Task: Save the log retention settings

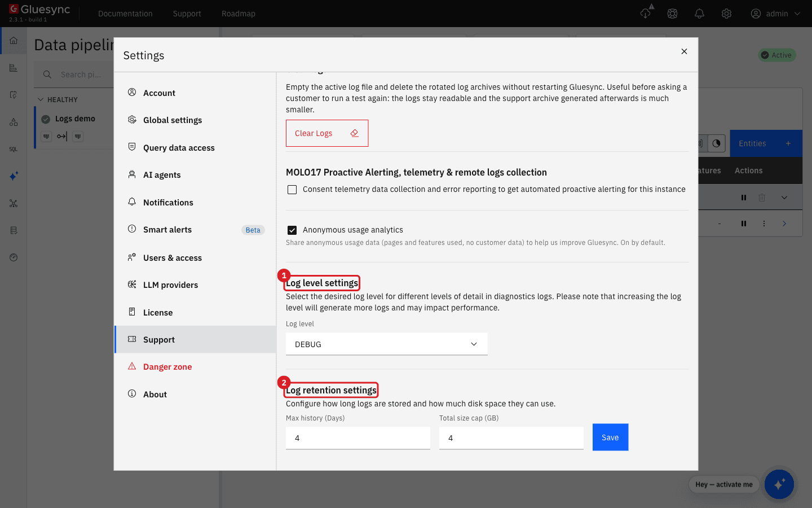Action: click(x=610, y=437)
